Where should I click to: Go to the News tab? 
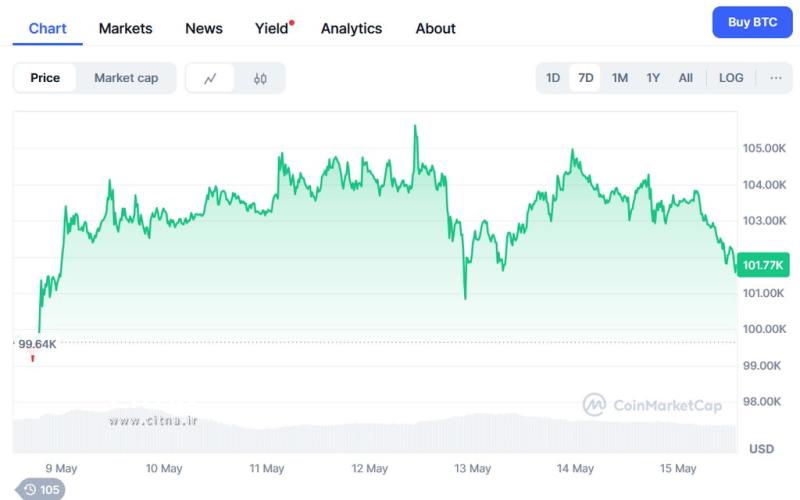[x=204, y=28]
